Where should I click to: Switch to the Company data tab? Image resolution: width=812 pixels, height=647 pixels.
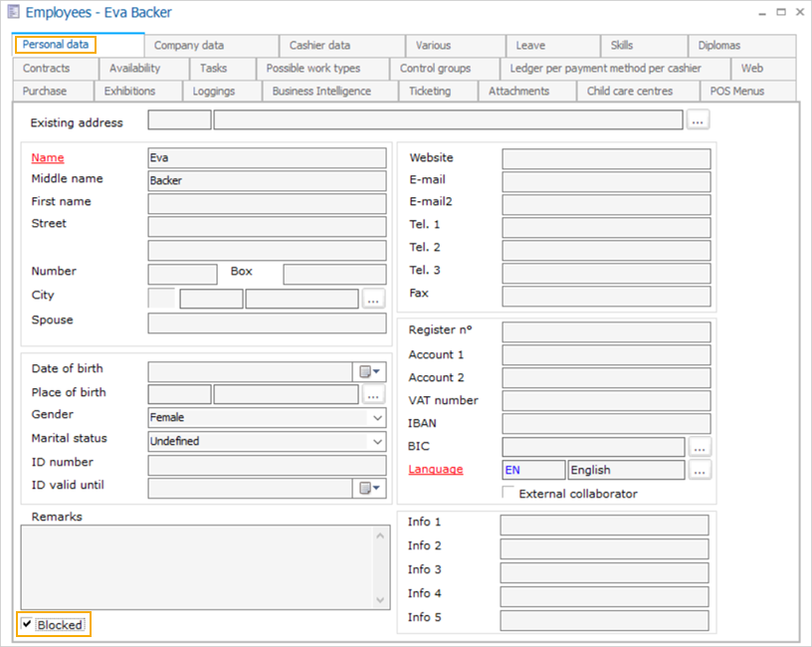pyautogui.click(x=189, y=45)
